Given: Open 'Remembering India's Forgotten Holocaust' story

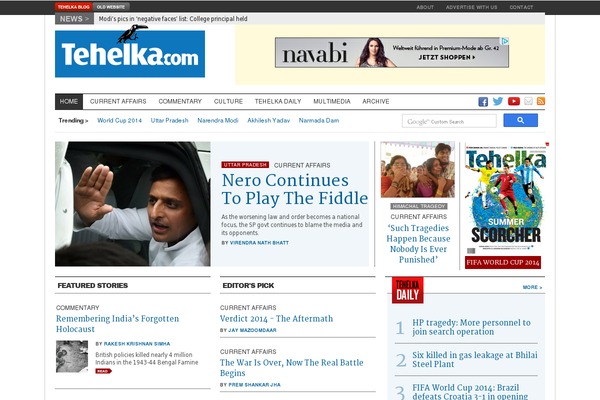Looking at the screenshot, I should 117,324.
